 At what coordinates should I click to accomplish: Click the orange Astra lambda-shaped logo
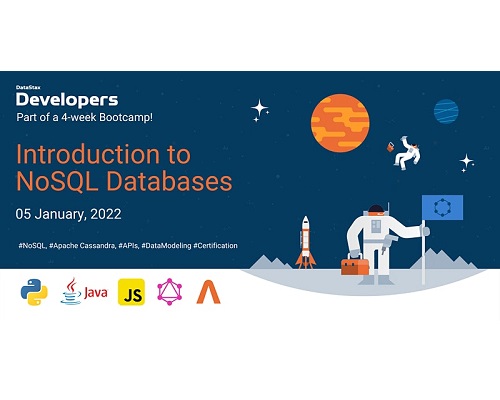click(208, 292)
